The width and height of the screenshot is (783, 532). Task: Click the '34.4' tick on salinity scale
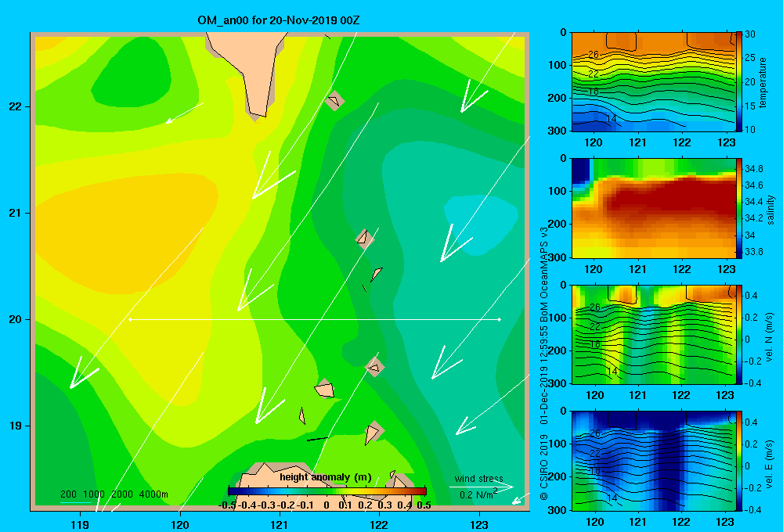pyautogui.click(x=753, y=202)
